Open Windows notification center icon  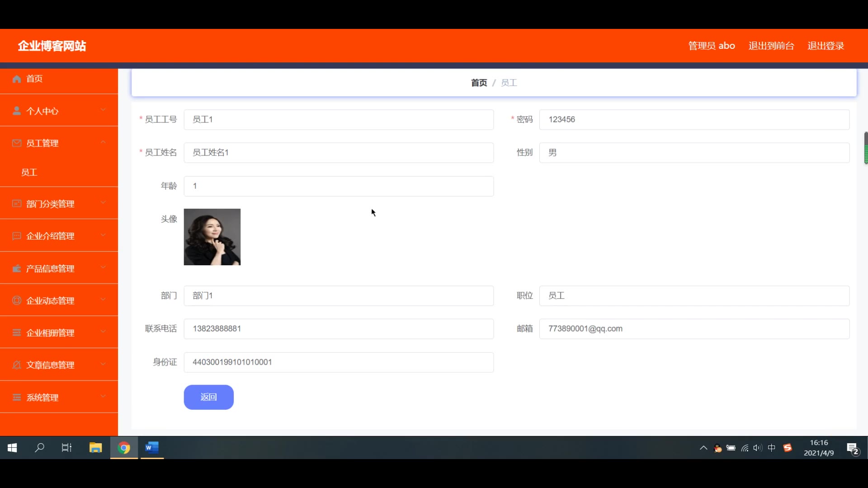853,448
